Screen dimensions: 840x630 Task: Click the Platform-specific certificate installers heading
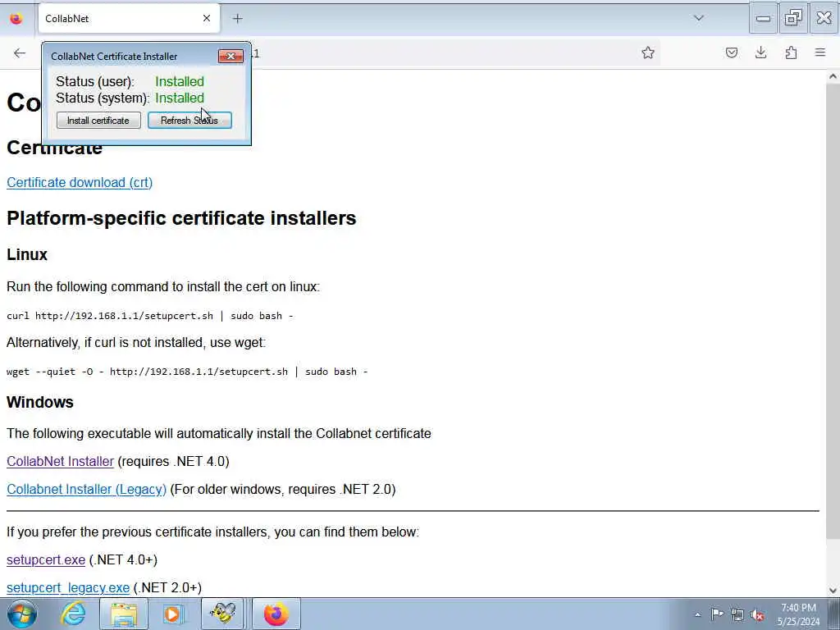pos(181,218)
